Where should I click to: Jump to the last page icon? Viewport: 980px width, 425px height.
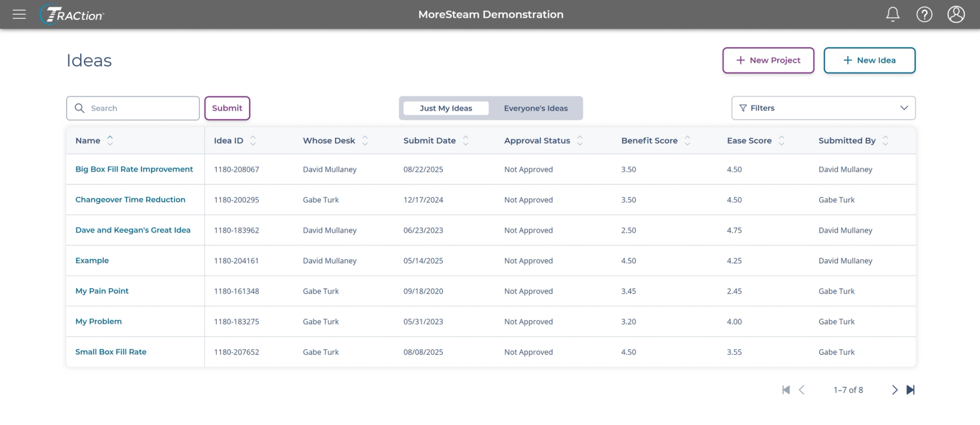[x=911, y=389]
